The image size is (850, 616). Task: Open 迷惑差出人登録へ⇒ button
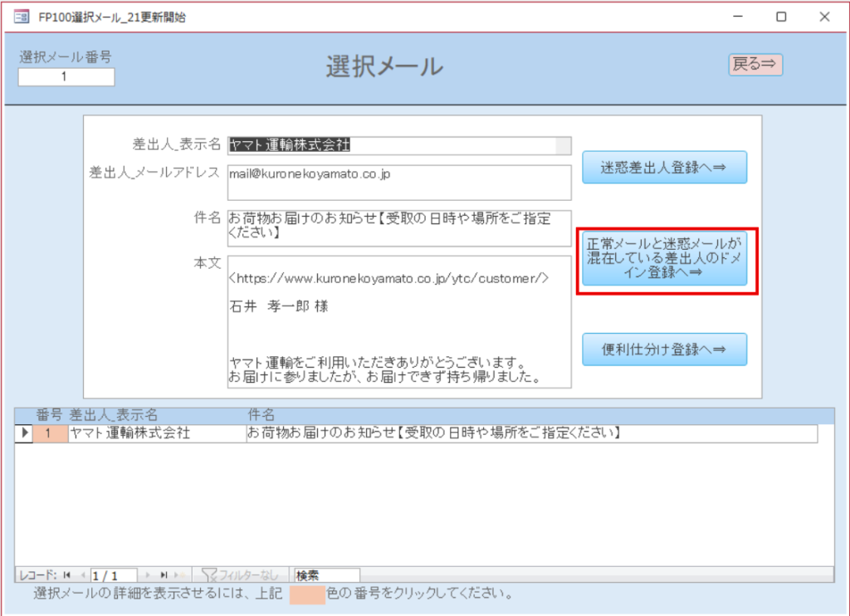tap(664, 167)
